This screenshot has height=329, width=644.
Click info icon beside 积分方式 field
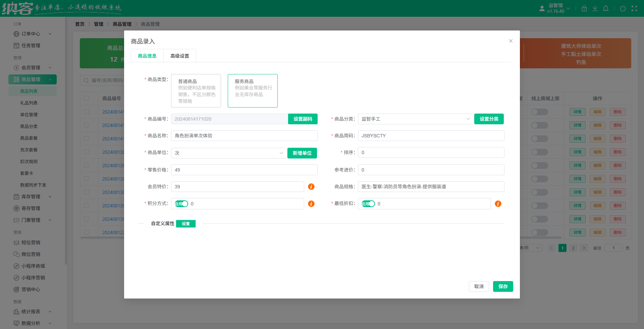[311, 204]
